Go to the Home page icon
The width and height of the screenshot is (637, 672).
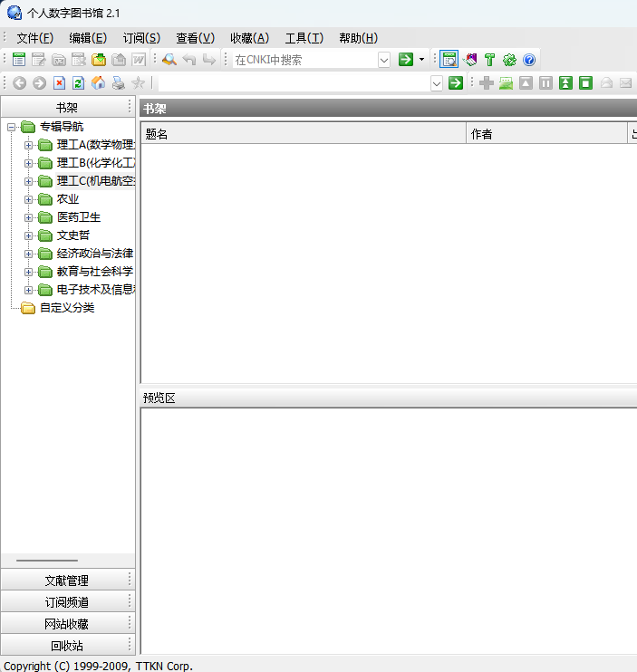98,83
